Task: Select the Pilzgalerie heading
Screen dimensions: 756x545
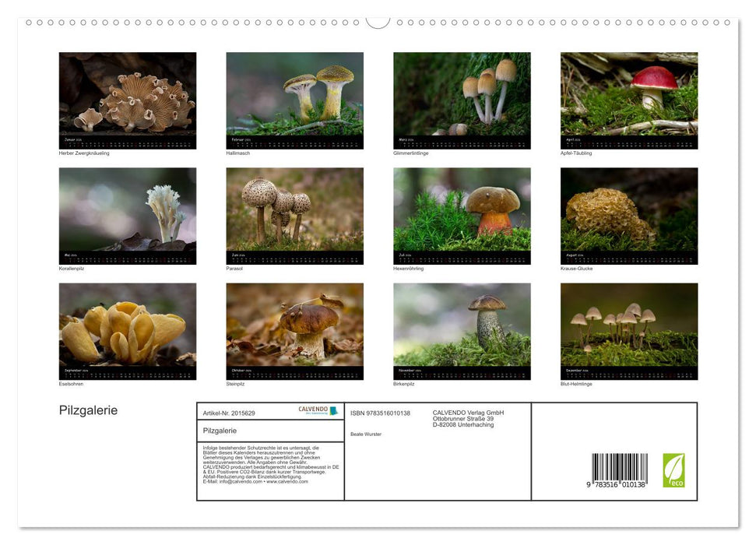Action: click(x=87, y=410)
